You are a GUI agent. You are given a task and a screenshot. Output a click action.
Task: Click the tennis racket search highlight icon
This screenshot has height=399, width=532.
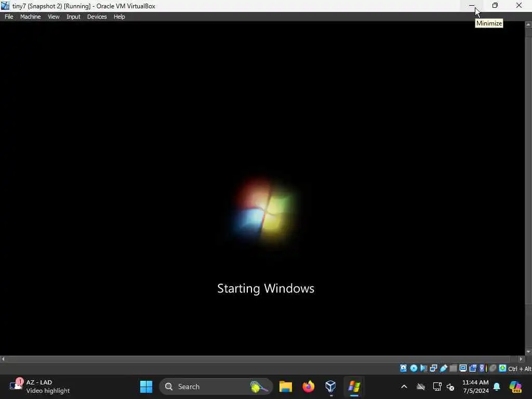pyautogui.click(x=259, y=387)
